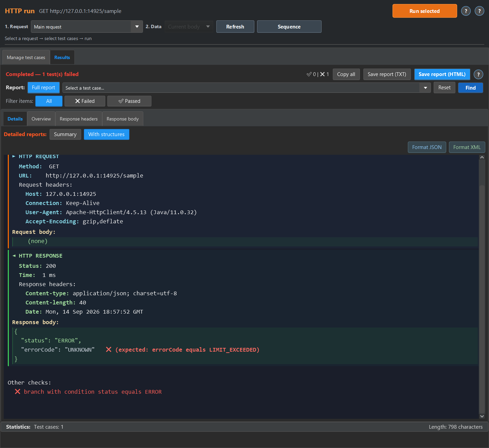Click the User-Agent header line

pos(111,212)
